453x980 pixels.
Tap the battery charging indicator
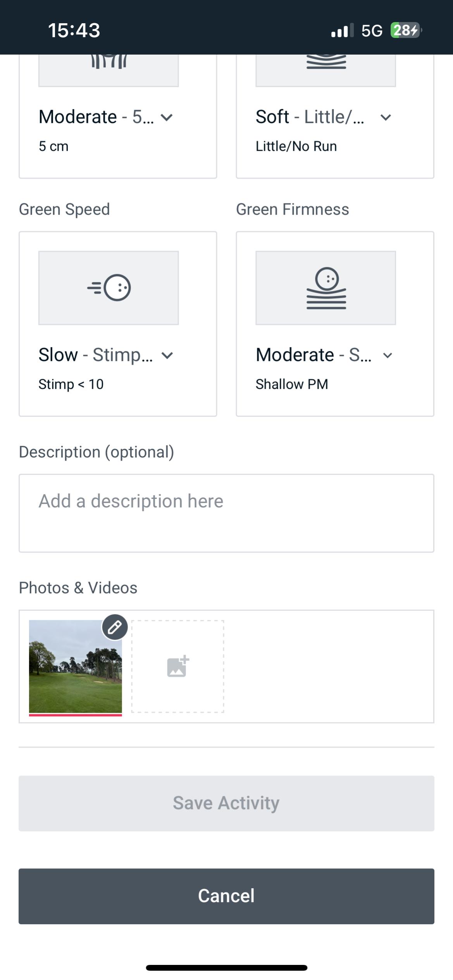coord(406,30)
